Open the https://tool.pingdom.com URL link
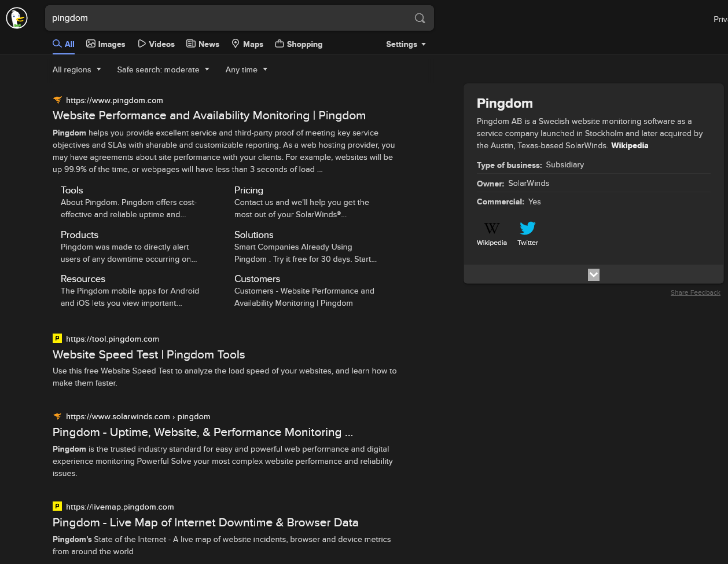The width and height of the screenshot is (728, 564). [112, 339]
